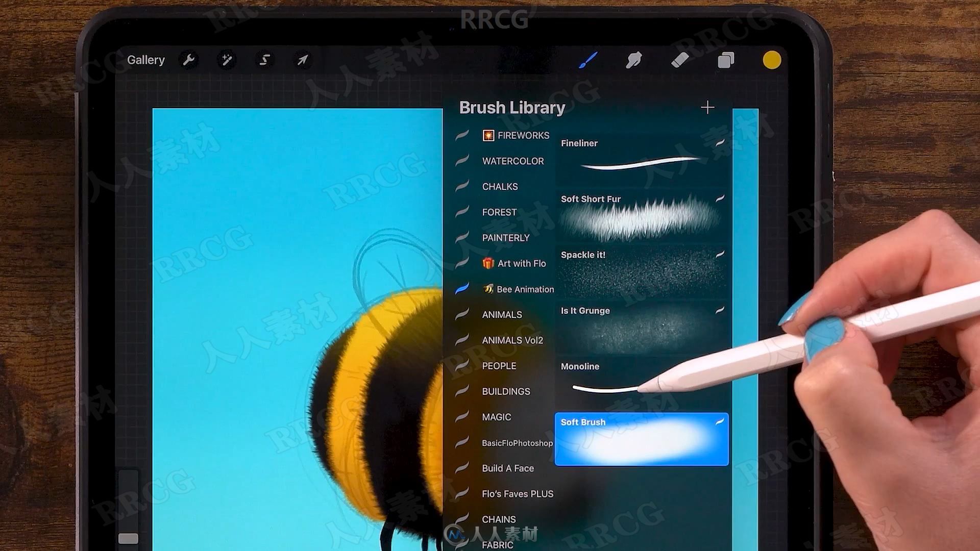The height and width of the screenshot is (551, 980).
Task: Open the Layers panel
Action: tap(726, 60)
